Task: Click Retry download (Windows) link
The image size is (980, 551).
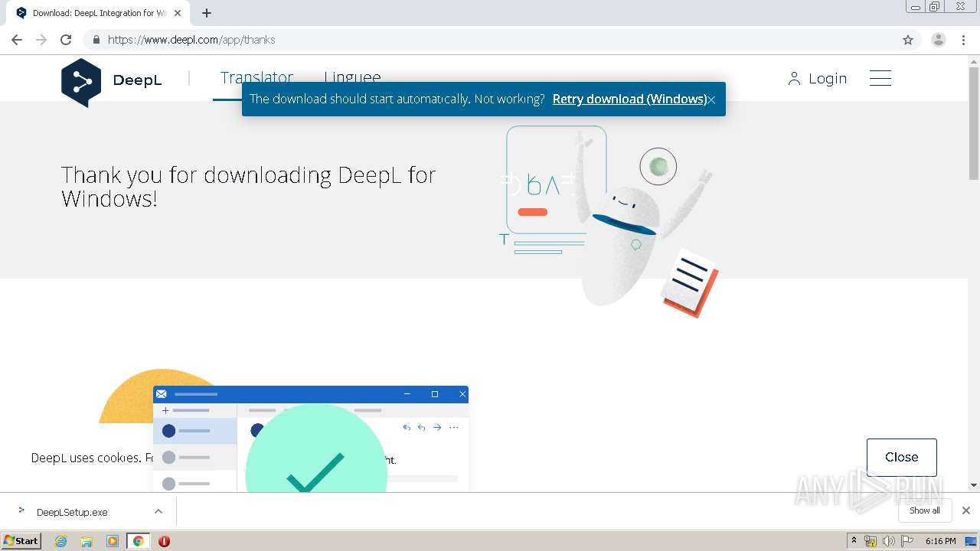Action: tap(629, 99)
